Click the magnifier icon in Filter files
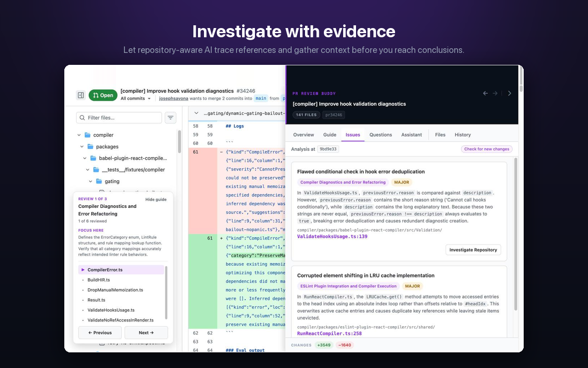588x368 pixels. tap(82, 118)
